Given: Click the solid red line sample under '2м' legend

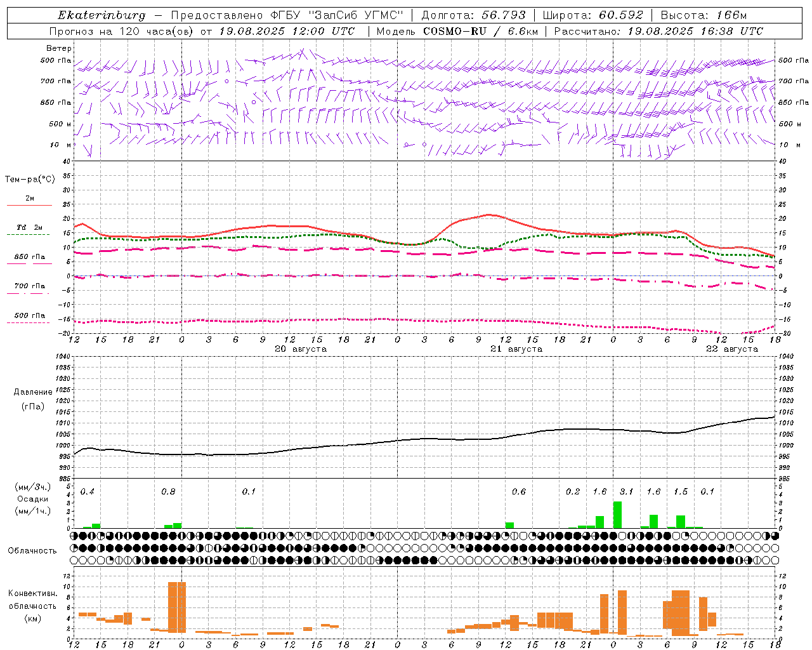Looking at the screenshot, I should coord(29,206).
